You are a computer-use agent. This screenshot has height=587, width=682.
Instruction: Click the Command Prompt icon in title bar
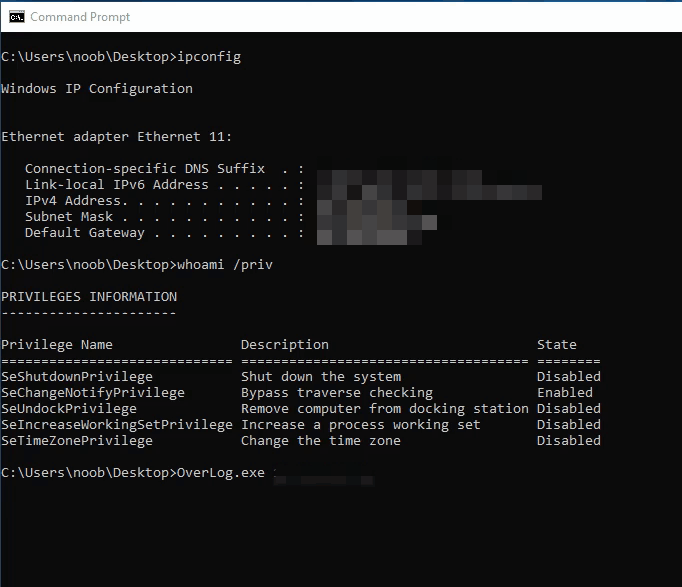[15, 16]
